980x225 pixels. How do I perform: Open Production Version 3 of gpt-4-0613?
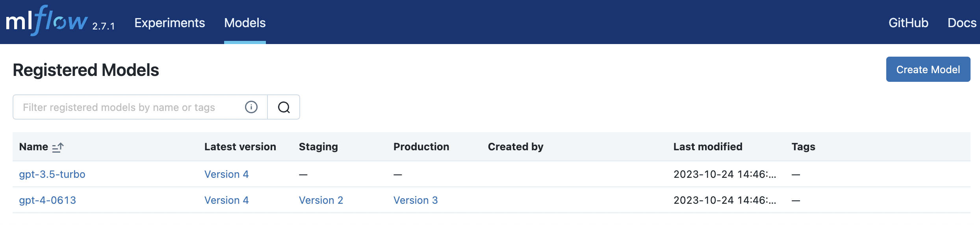pos(416,200)
